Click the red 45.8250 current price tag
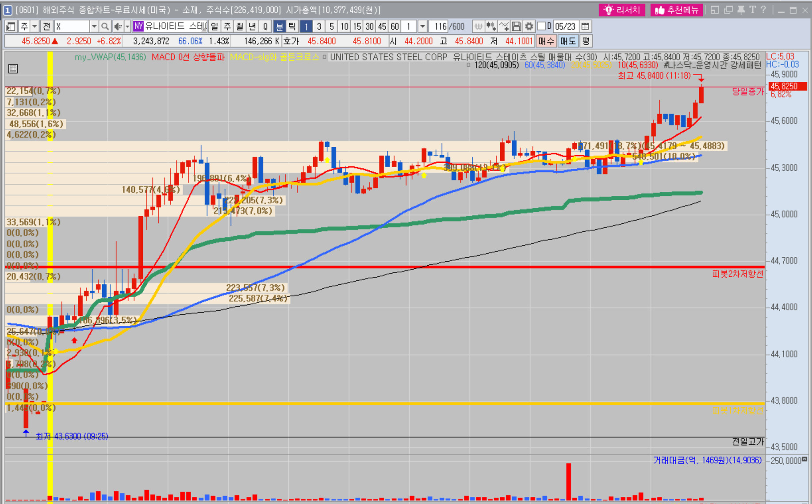 [x=788, y=86]
